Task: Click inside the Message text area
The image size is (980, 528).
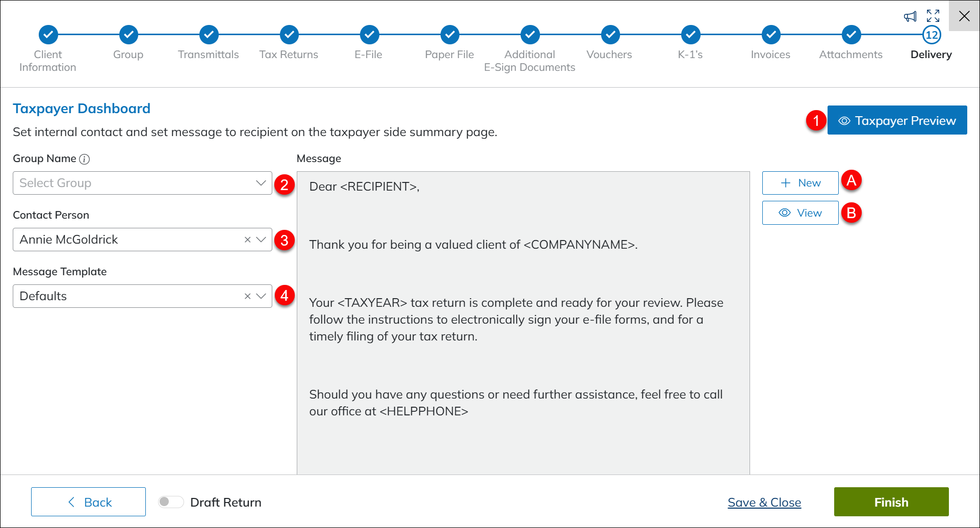Action: pos(523,357)
